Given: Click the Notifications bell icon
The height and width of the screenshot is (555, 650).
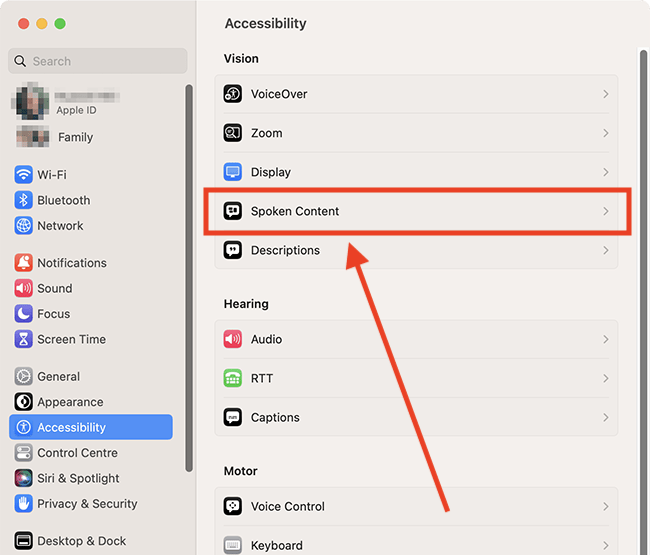Looking at the screenshot, I should pos(24,263).
